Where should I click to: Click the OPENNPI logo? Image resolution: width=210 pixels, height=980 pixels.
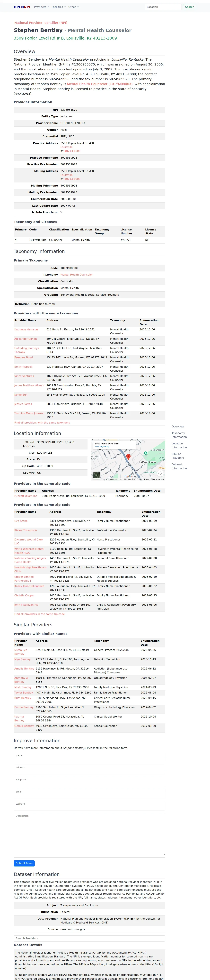tap(22, 7)
